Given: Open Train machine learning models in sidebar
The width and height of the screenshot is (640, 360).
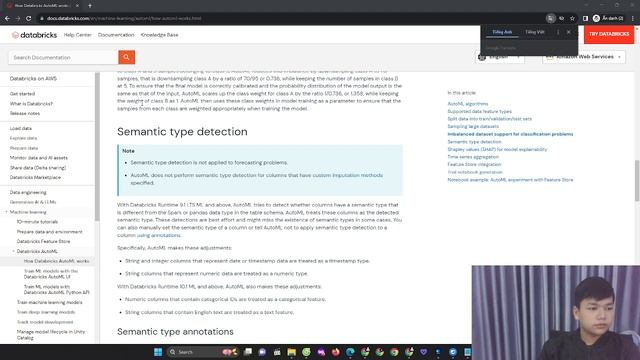Looking at the screenshot, I should click(x=49, y=302).
